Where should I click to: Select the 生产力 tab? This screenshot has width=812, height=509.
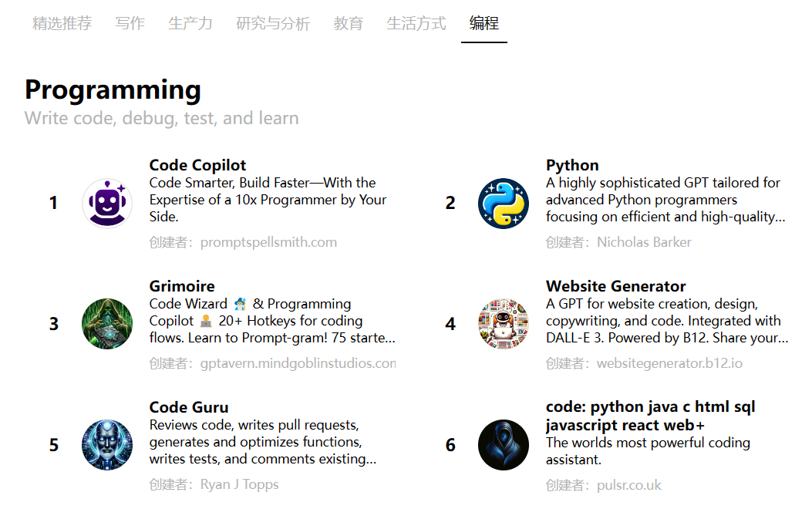(190, 23)
